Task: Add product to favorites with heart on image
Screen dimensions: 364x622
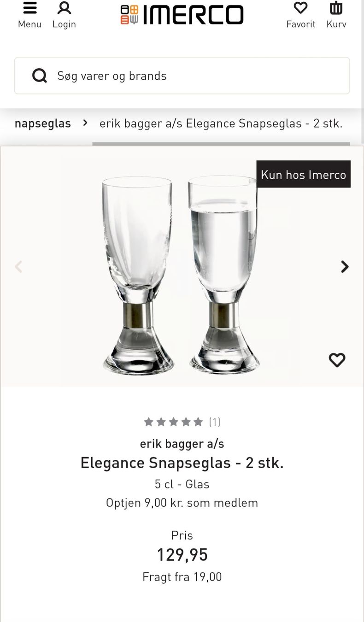Action: click(x=337, y=360)
